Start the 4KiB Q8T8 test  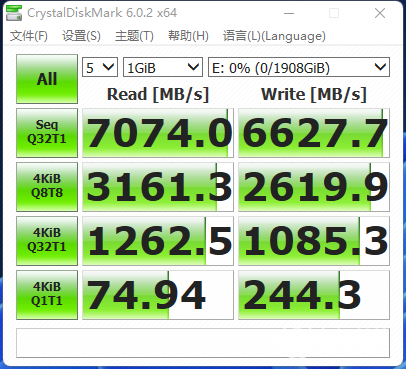[x=47, y=187]
